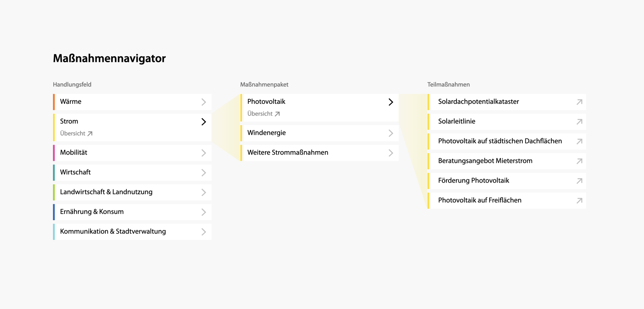Screen dimensions: 644x309
Task: Open the Photovoltaik Übersicht link
Action: (260, 114)
